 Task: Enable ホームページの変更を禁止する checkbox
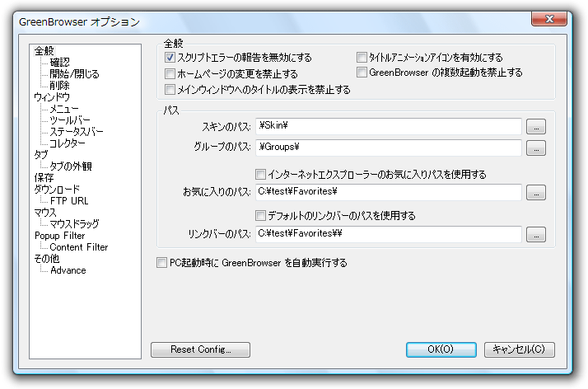tap(170, 73)
